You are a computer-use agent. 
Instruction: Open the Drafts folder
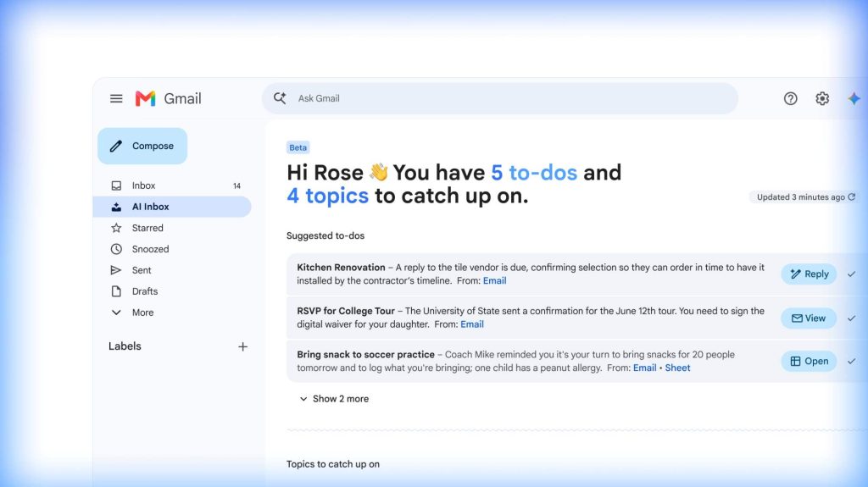(x=172, y=291)
